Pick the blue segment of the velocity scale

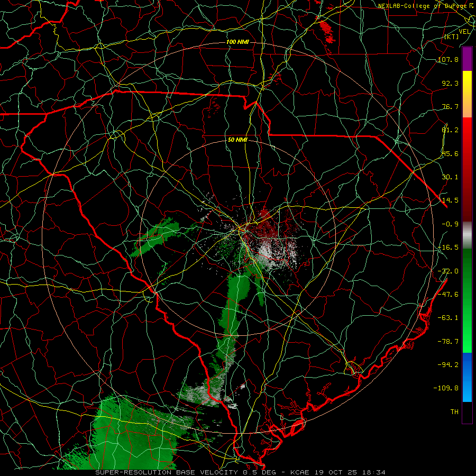(467, 377)
